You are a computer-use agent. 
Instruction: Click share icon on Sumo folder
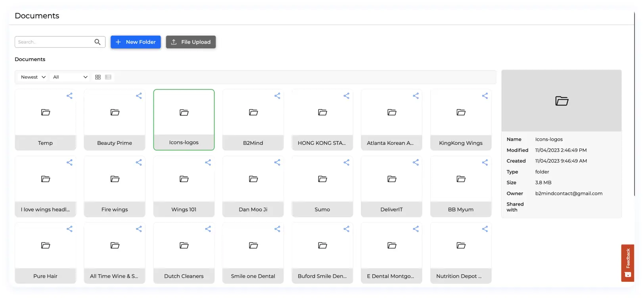[346, 163]
